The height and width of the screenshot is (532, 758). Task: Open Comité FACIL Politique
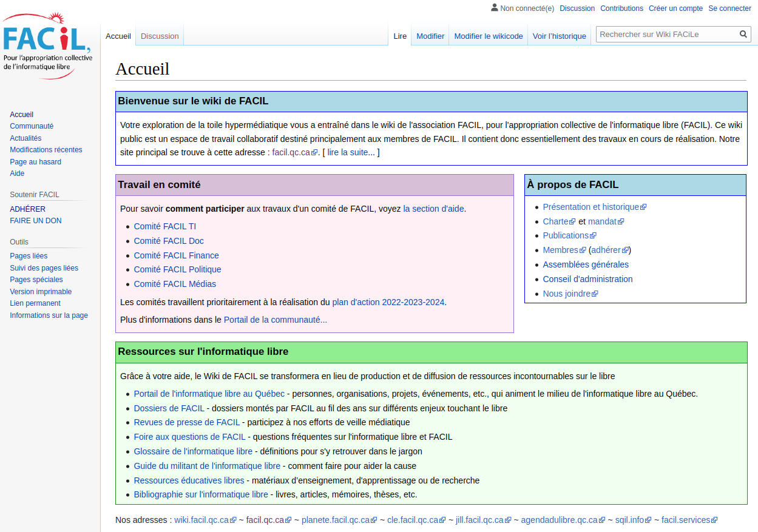[x=178, y=269]
